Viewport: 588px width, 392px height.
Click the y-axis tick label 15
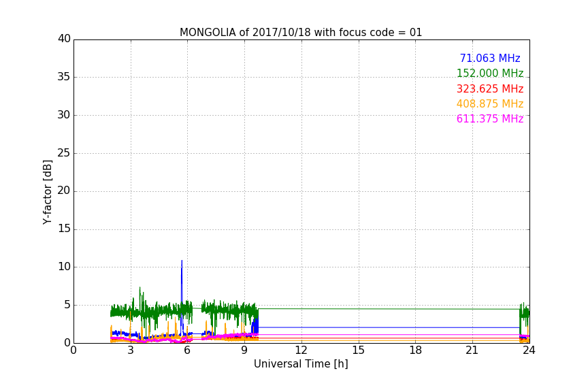click(64, 229)
